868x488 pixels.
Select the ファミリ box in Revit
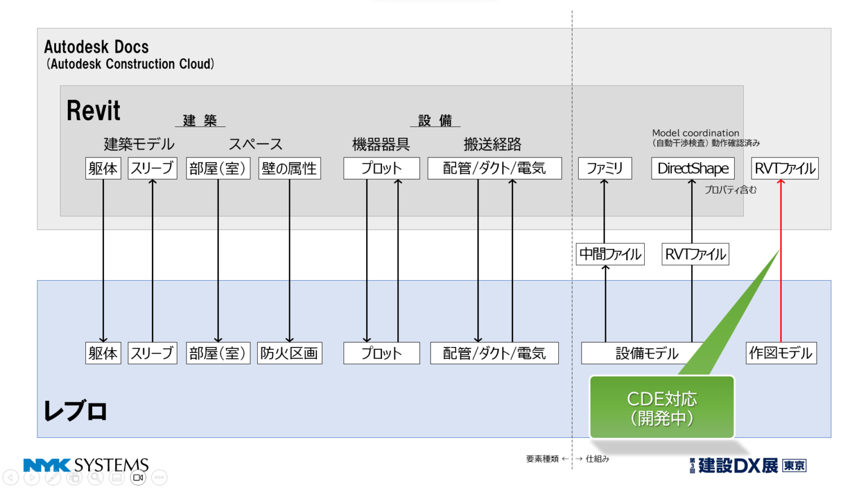click(x=605, y=168)
